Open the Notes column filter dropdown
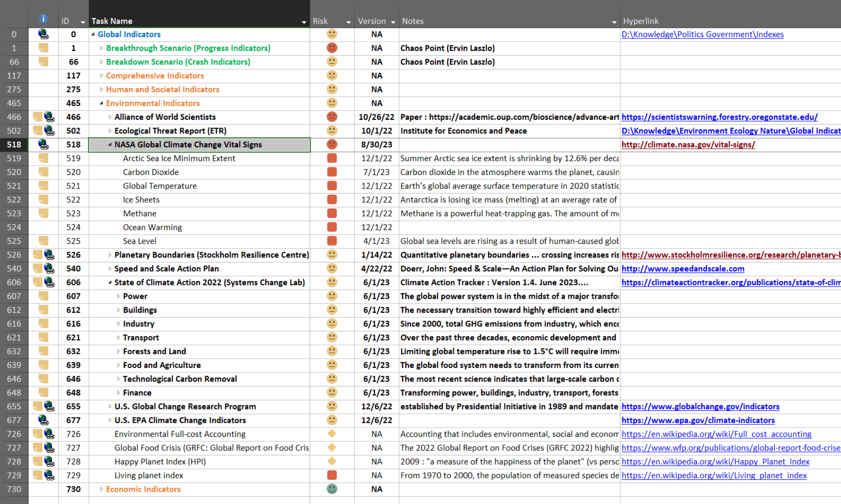 pos(614,22)
